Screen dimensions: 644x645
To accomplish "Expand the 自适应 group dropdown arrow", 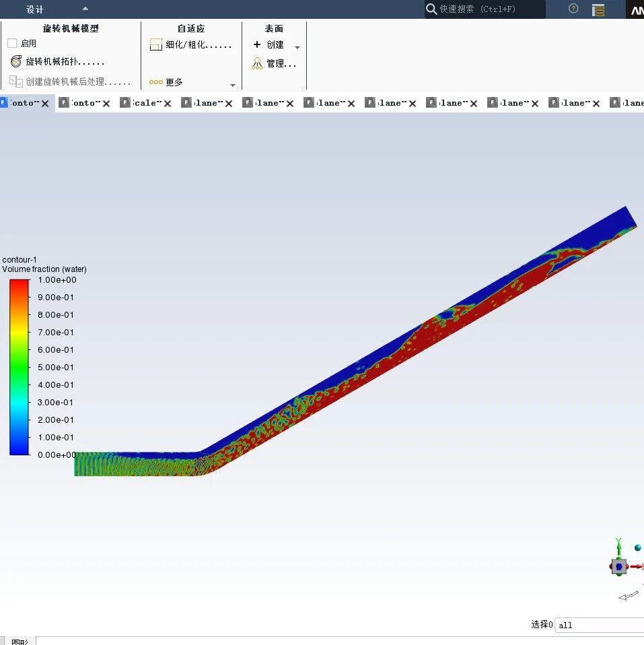I will (233, 85).
